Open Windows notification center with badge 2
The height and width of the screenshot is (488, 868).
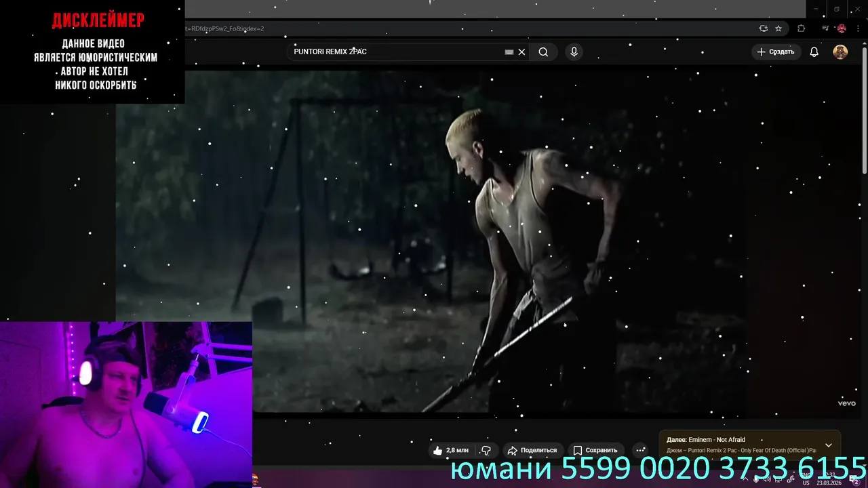coord(855,481)
